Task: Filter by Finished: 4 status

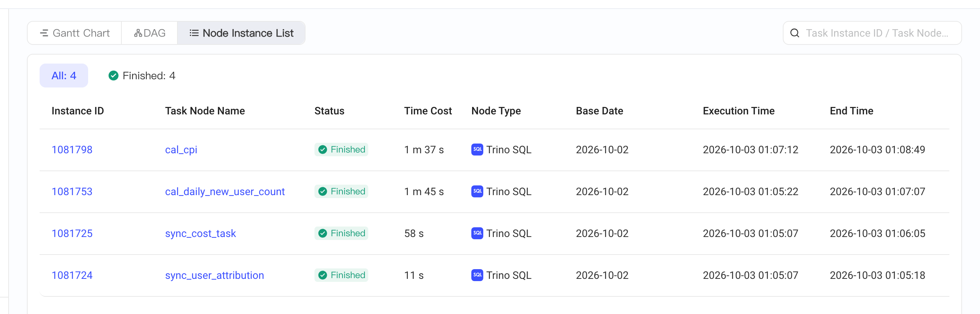Action: pos(142,76)
